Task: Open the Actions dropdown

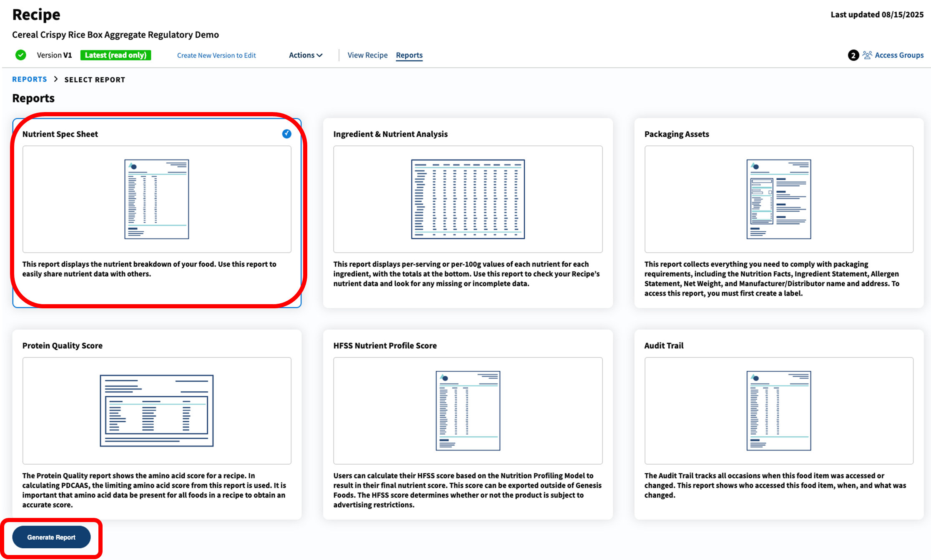Action: pyautogui.click(x=306, y=55)
